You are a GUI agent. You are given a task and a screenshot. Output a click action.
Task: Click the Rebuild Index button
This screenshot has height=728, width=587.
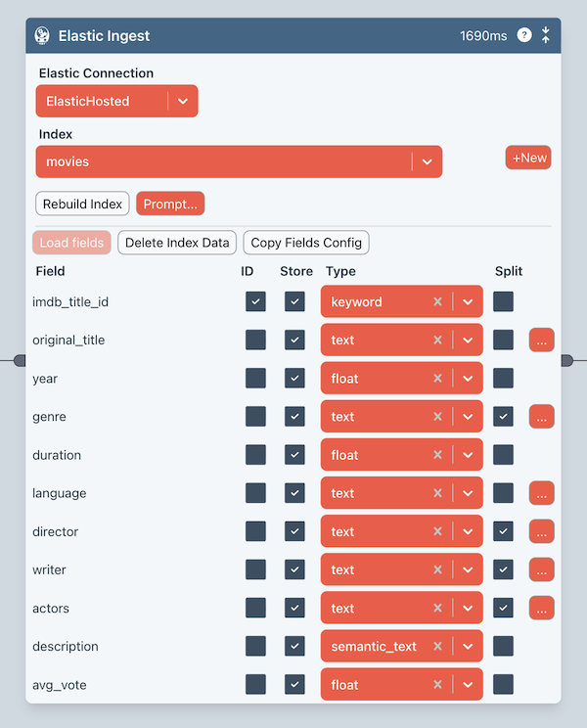[82, 204]
